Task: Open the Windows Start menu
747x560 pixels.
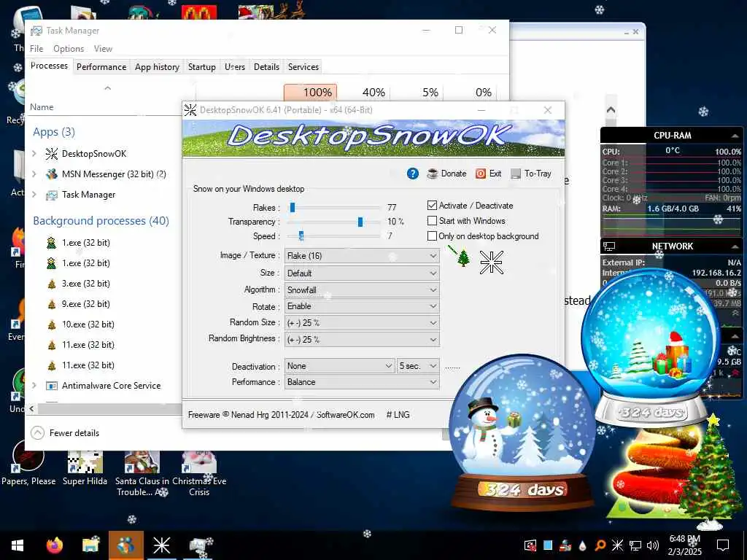Action: [18, 545]
